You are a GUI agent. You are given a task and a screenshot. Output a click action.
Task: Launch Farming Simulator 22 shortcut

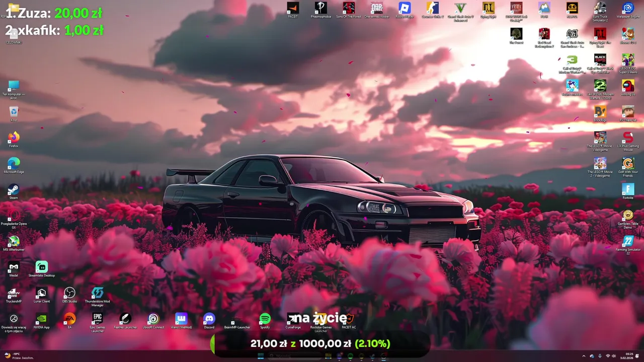[628, 246]
